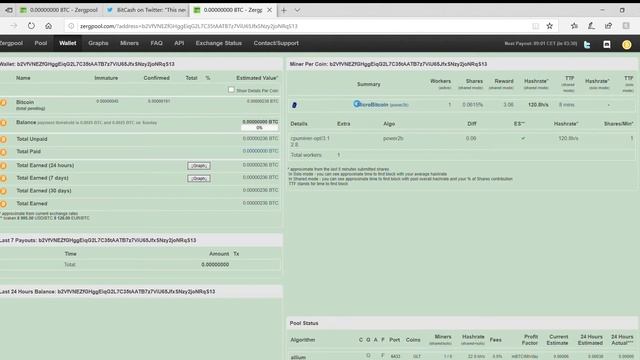The width and height of the screenshot is (640, 360).
Task: Click the MicroBitcoin coin icon in summary row
Action: point(357,104)
